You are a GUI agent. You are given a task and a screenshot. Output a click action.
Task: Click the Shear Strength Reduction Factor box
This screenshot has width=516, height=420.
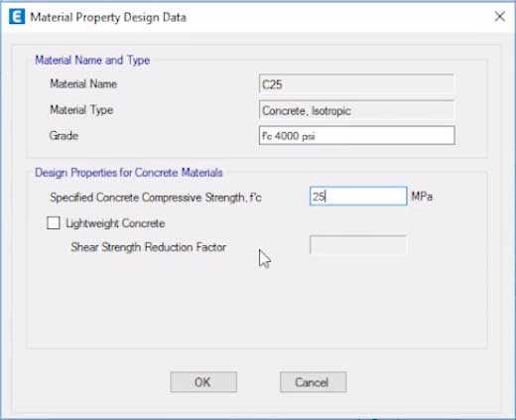pos(358,245)
